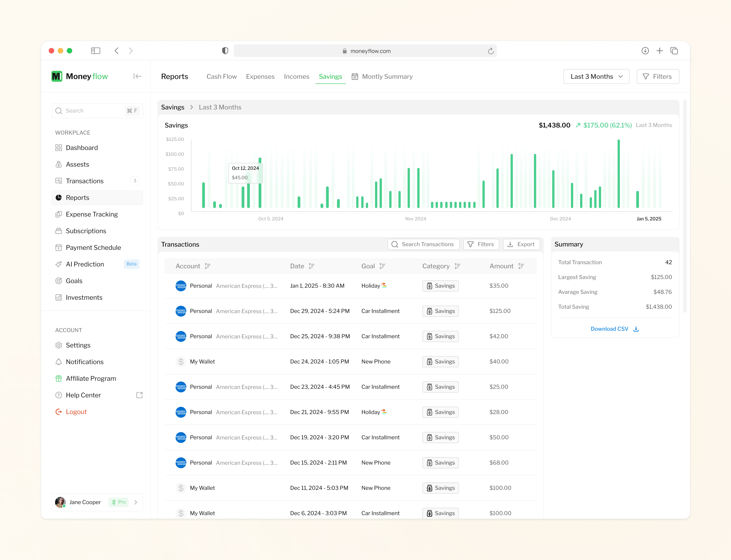Click the Expense Tracking icon

coord(59,214)
